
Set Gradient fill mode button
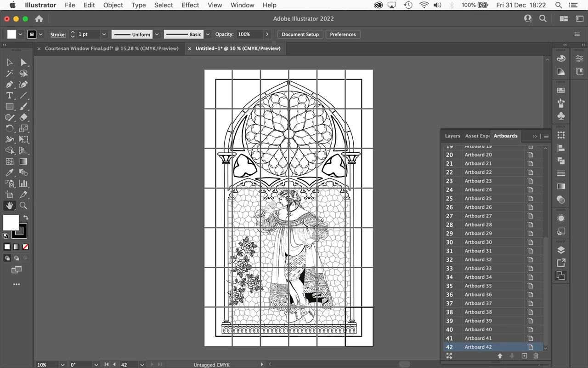coord(16,247)
